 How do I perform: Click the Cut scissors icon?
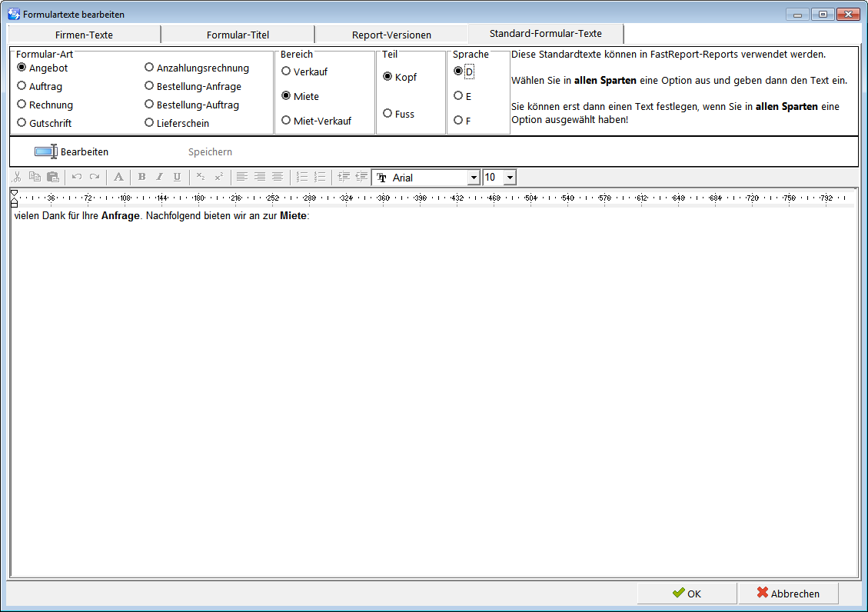click(17, 177)
